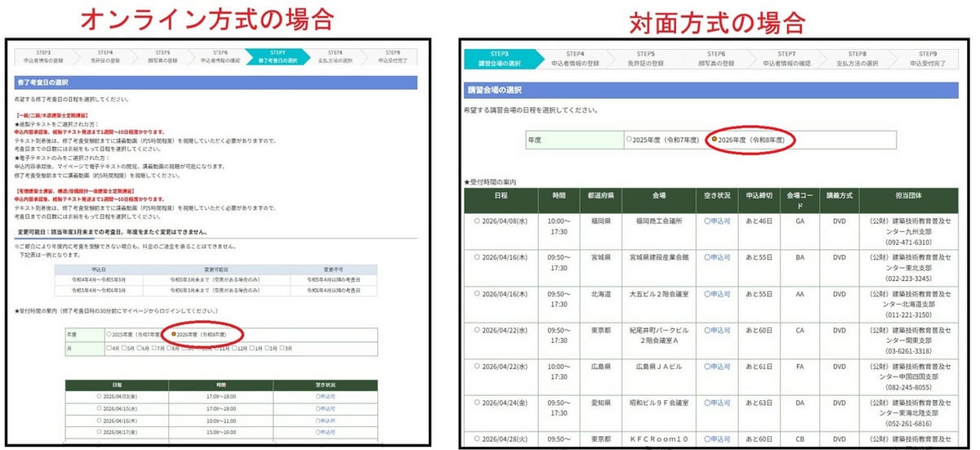Select the 2026/04/24(金) 愛知県 schedule radio
This screenshot has height=450, width=980.
pyautogui.click(x=478, y=403)
